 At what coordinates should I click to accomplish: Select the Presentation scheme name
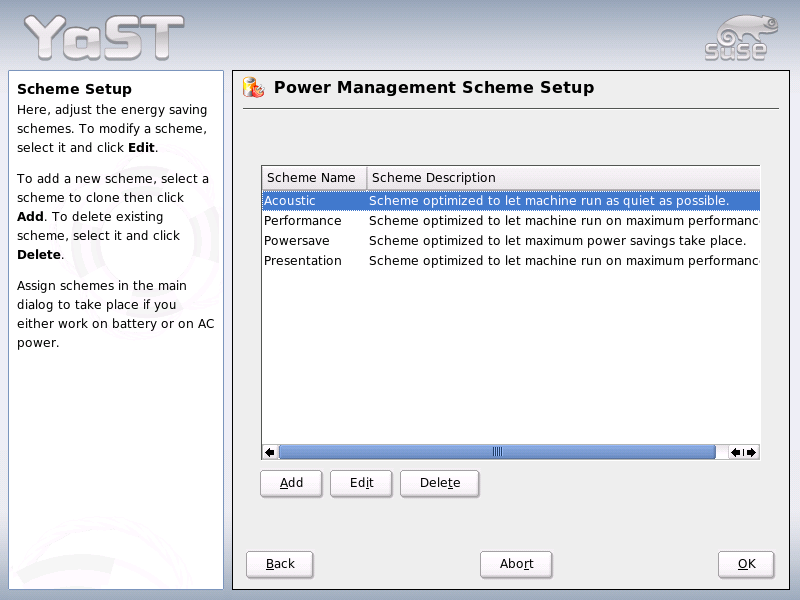303,260
